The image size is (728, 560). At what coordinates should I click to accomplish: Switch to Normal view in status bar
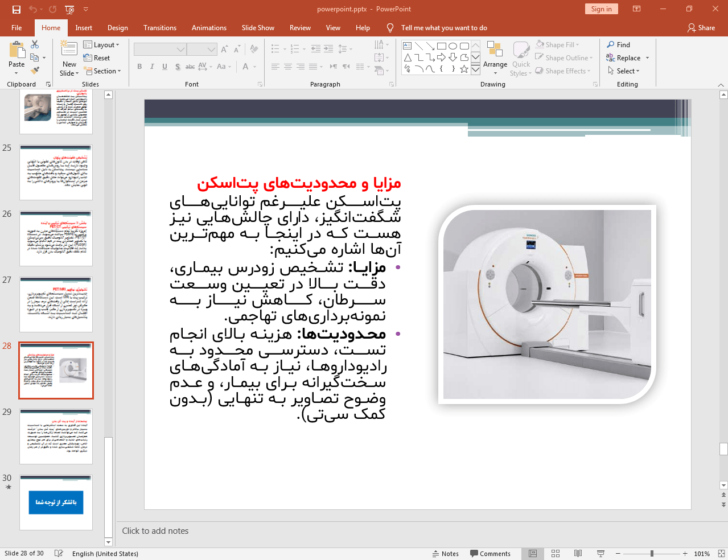tap(533, 554)
